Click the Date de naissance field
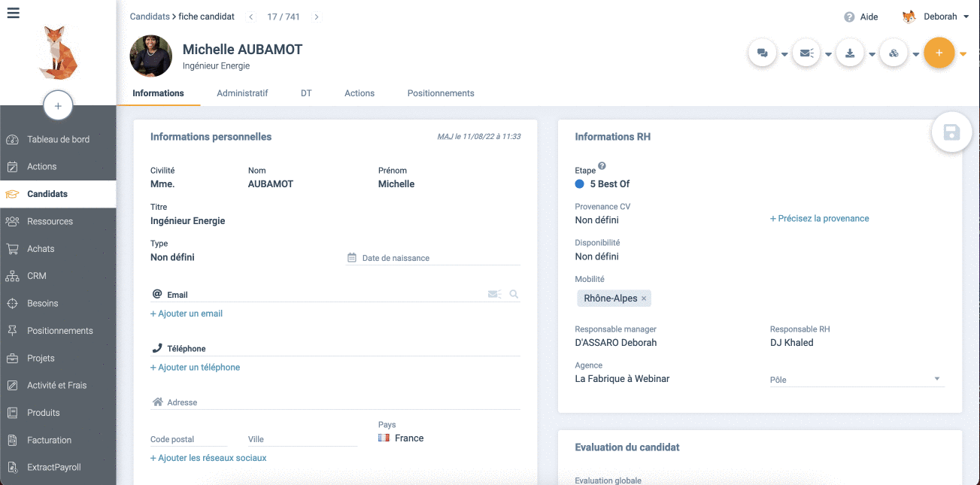Screen dimensions: 980x485 [x=433, y=258]
